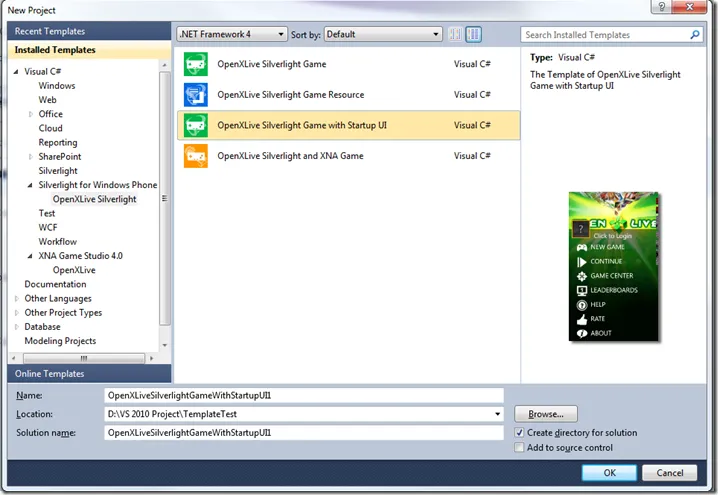Select OpenXLive Silverlight tree item
The height and width of the screenshot is (495, 718).
tap(94, 199)
